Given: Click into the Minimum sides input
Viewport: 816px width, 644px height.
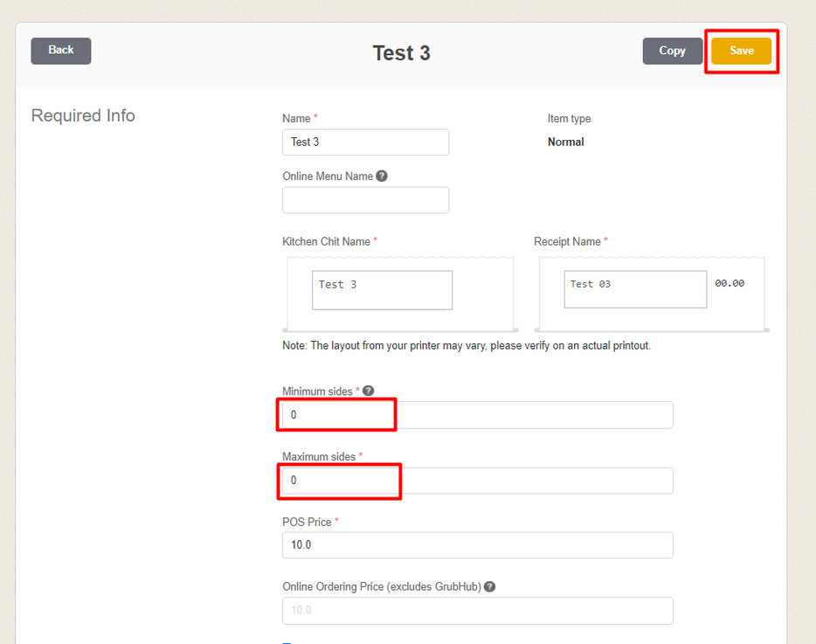Looking at the screenshot, I should (477, 415).
